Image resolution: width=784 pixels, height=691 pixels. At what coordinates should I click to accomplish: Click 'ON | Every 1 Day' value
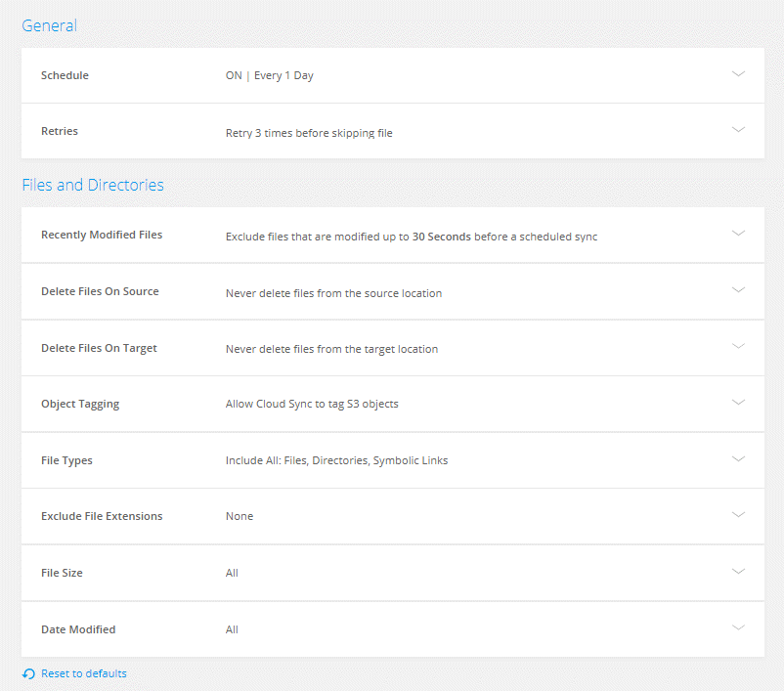click(269, 75)
